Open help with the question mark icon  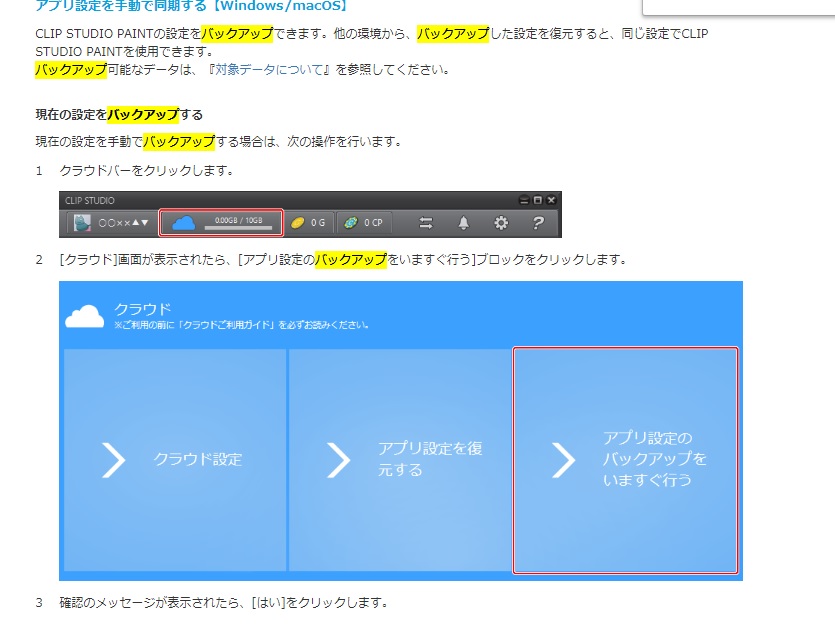click(538, 223)
